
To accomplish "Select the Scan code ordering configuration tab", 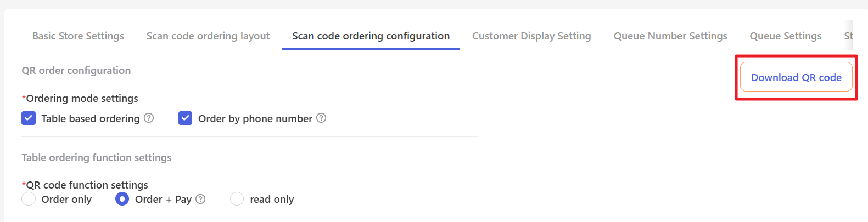I will 371,36.
